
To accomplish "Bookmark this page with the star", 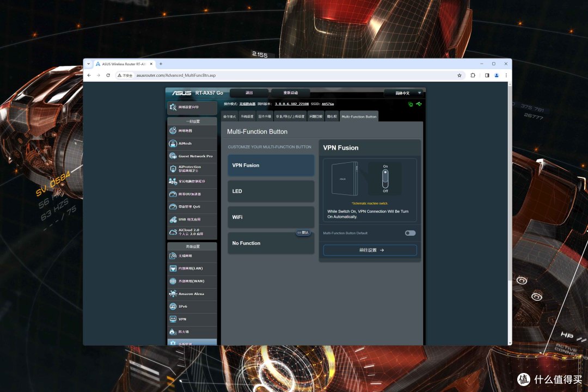I will (x=460, y=75).
